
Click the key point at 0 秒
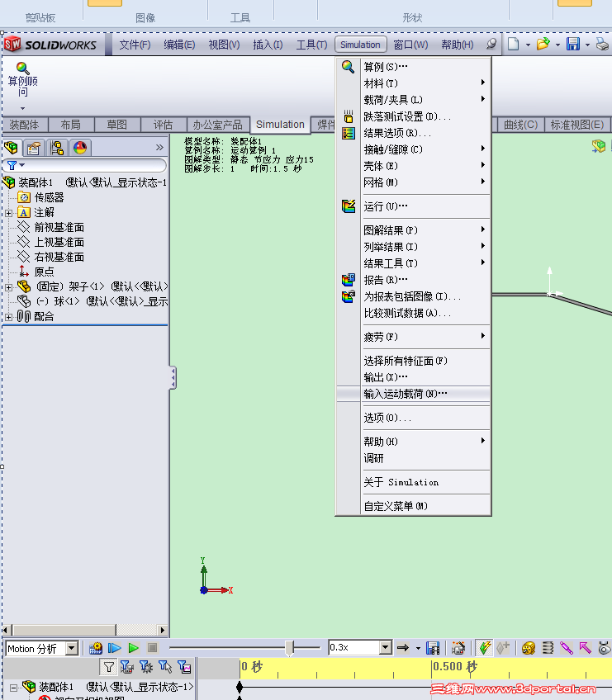click(x=240, y=687)
